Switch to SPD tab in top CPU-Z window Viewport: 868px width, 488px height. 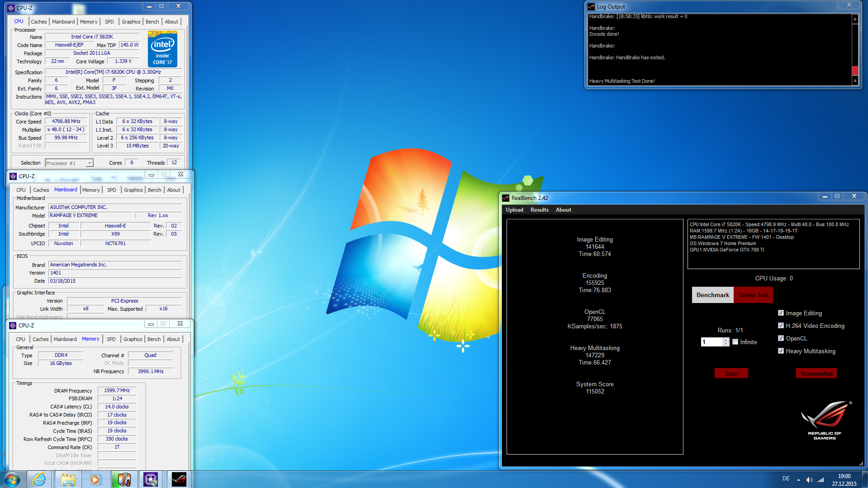[109, 22]
